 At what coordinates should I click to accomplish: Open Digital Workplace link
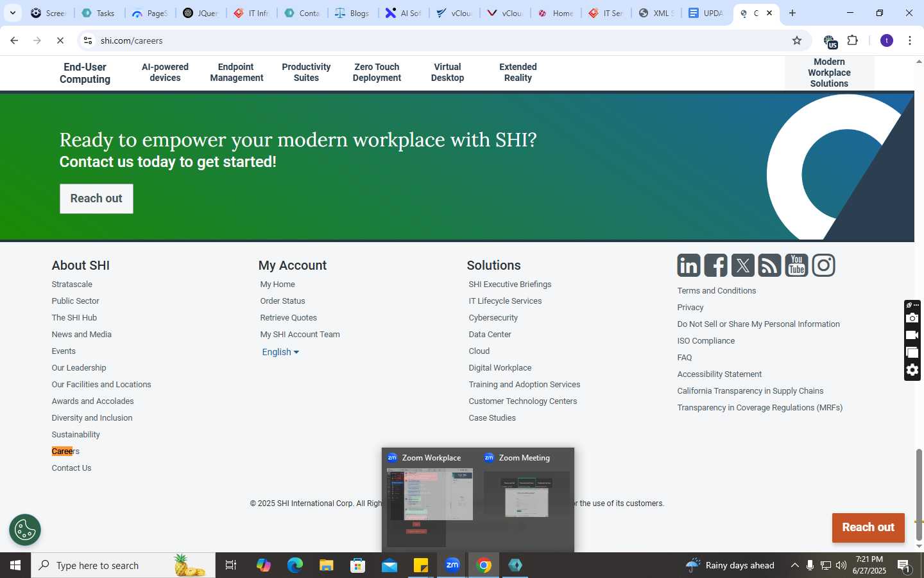pyautogui.click(x=500, y=368)
